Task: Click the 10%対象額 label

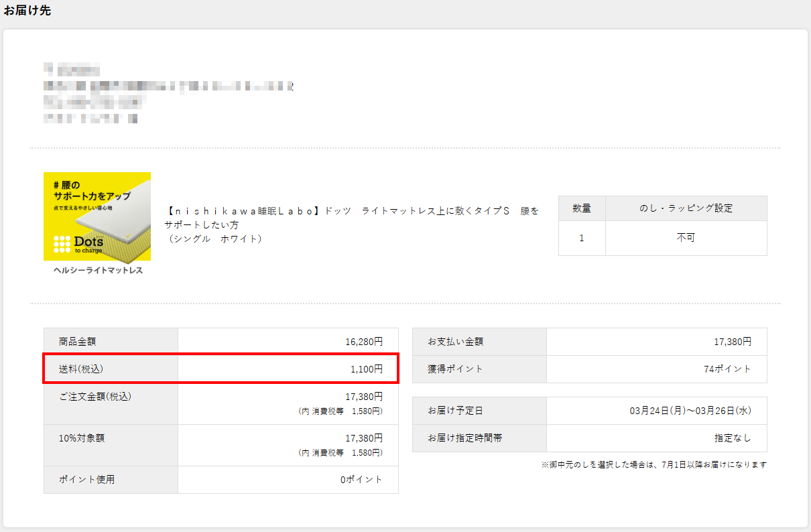Action: pyautogui.click(x=82, y=438)
